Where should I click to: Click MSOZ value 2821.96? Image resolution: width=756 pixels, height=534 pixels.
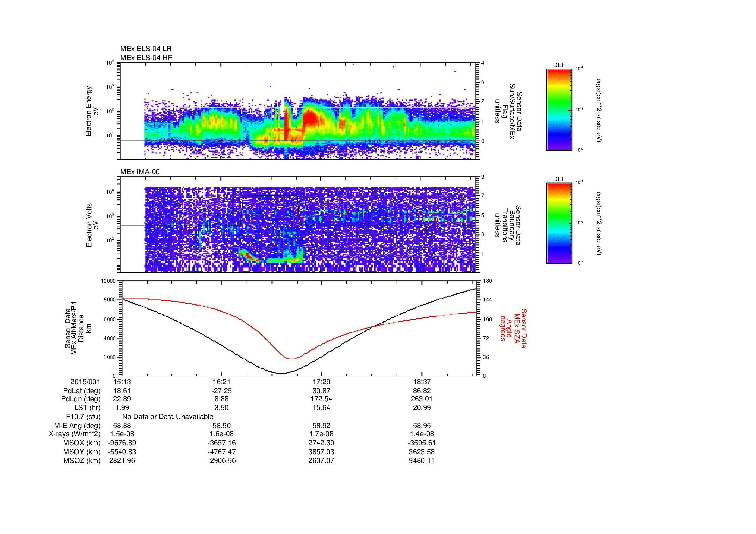pos(122,461)
